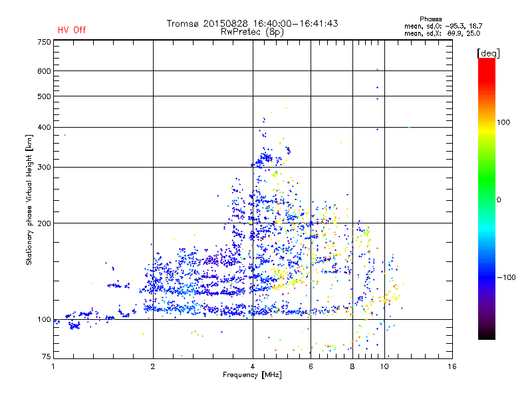Image resolution: width=532 pixels, height=399 pixels.
Task: Click the x-axis '6' tick label
Action: (311, 366)
